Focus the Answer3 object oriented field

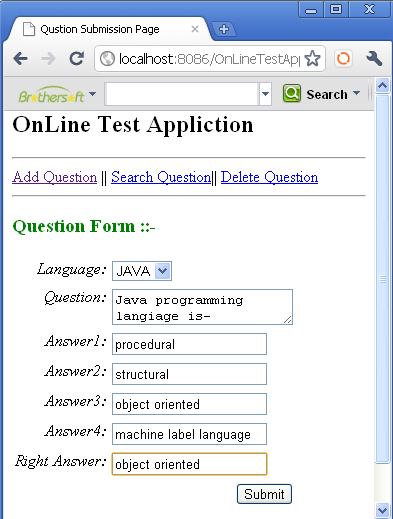(x=189, y=404)
